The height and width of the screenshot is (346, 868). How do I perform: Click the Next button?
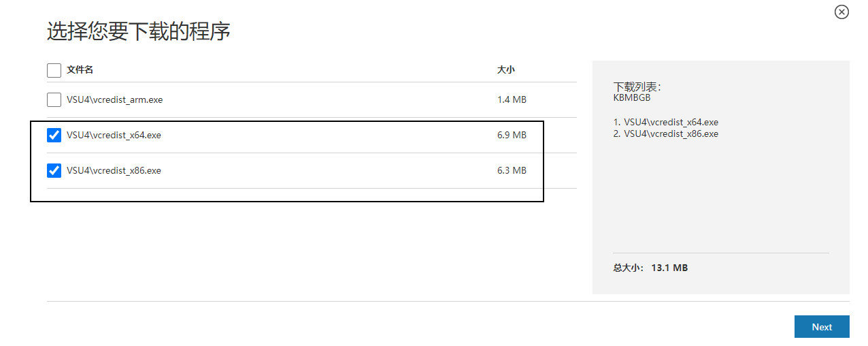pos(821,327)
